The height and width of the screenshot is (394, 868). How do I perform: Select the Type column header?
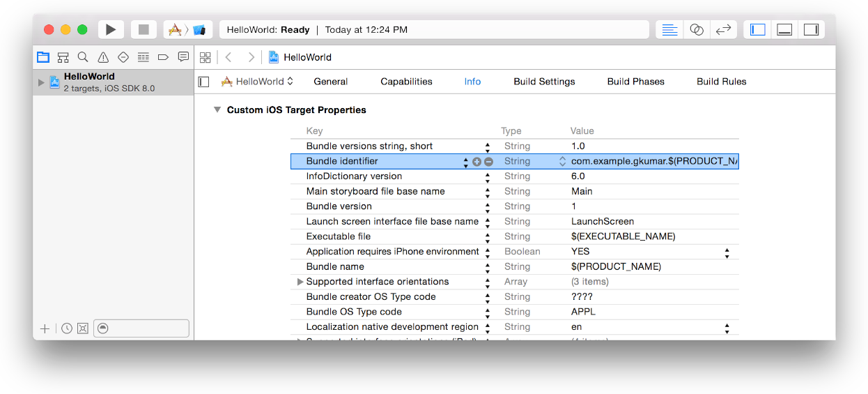point(511,131)
